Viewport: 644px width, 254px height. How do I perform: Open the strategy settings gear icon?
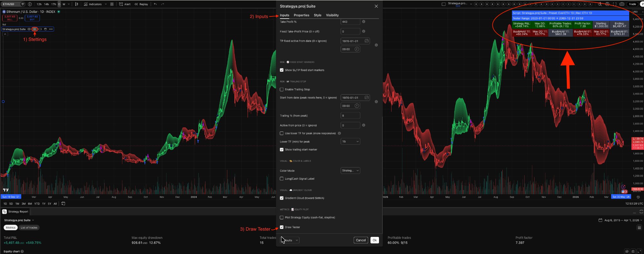34,29
